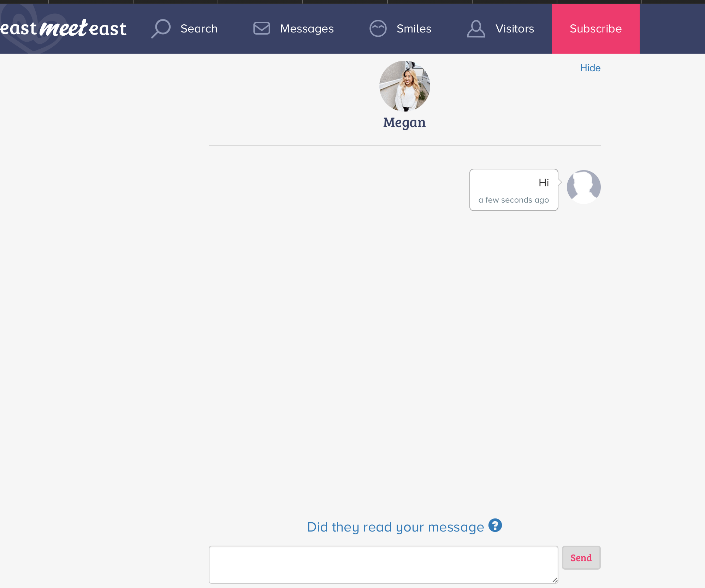705x588 pixels.
Task: Click the textarea resize handle corner
Action: pos(555,580)
